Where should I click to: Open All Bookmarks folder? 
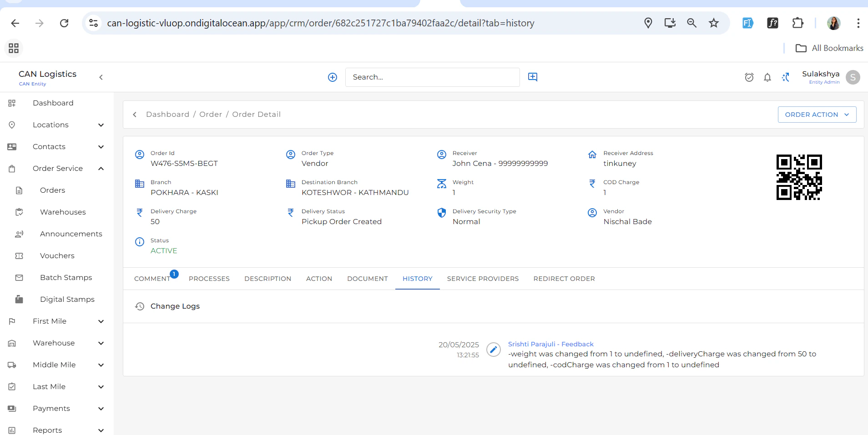click(829, 48)
